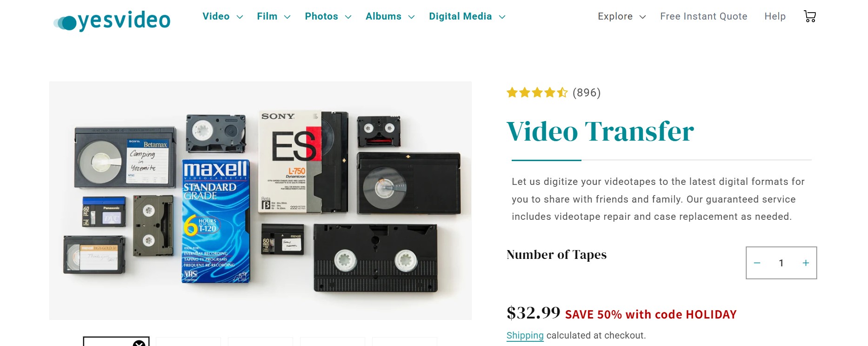
Task: Click the review count (896)
Action: pos(587,93)
